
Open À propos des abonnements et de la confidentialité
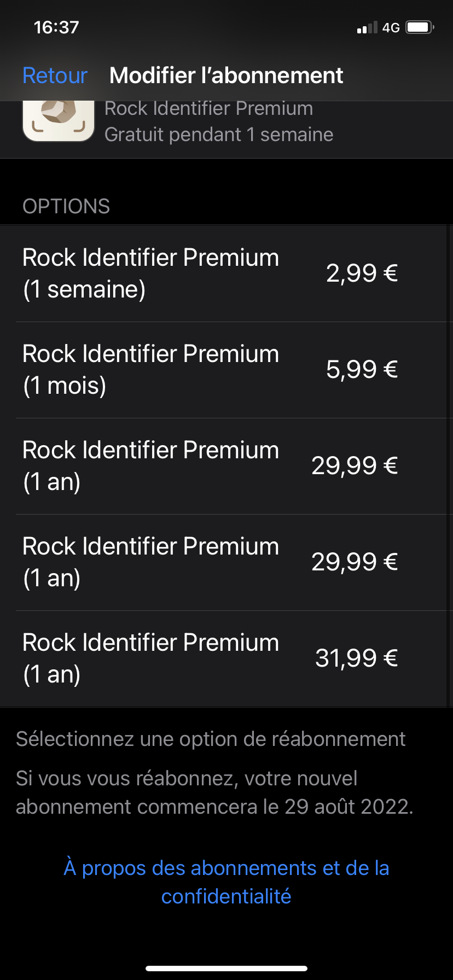click(x=226, y=882)
